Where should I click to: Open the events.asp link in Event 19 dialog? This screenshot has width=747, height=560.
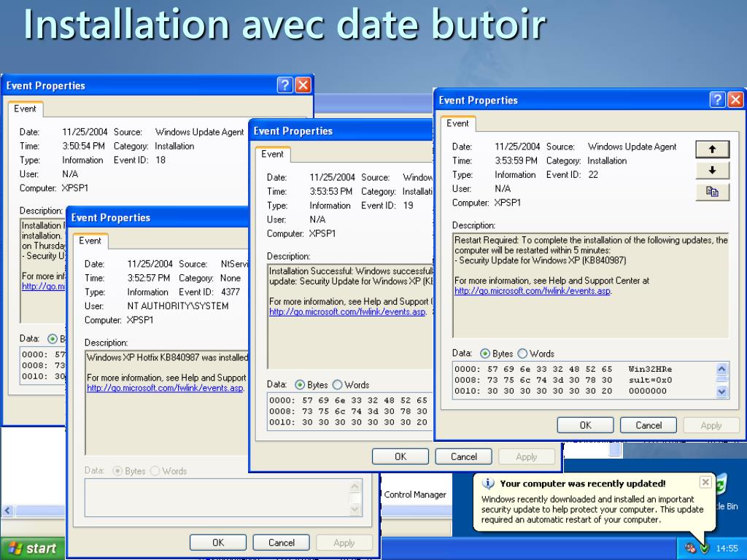347,312
